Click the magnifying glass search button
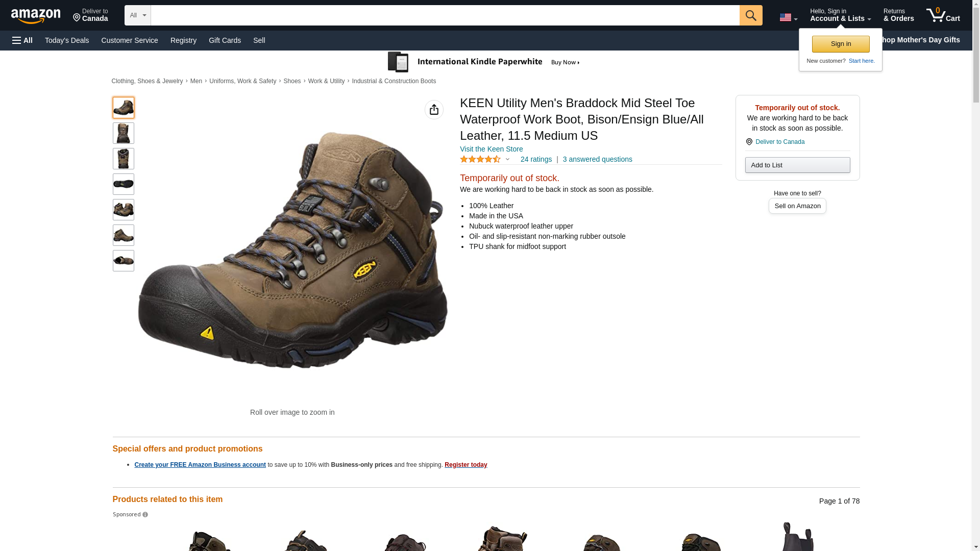Image resolution: width=980 pixels, height=551 pixels. [x=751, y=15]
